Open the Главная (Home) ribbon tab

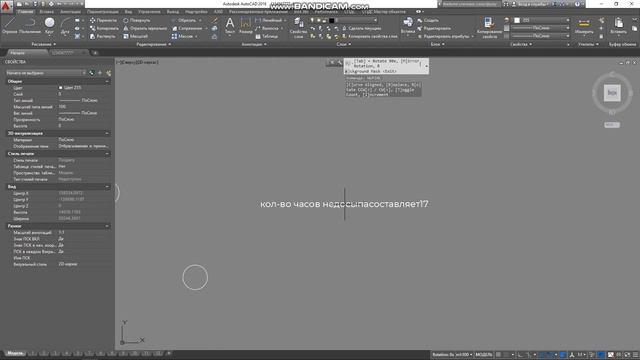[25, 12]
